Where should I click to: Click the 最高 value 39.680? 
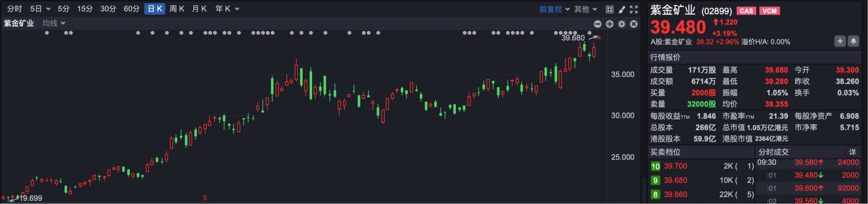pos(776,70)
